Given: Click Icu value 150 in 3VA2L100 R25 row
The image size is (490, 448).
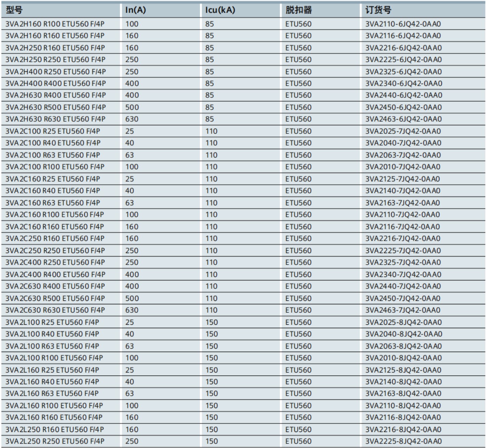Looking at the screenshot, I should [x=212, y=322].
